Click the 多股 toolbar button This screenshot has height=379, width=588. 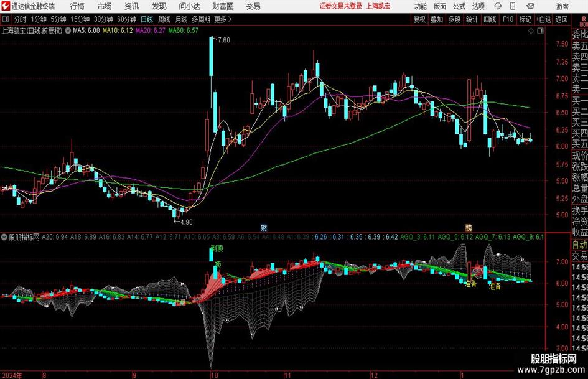pyautogui.click(x=454, y=19)
